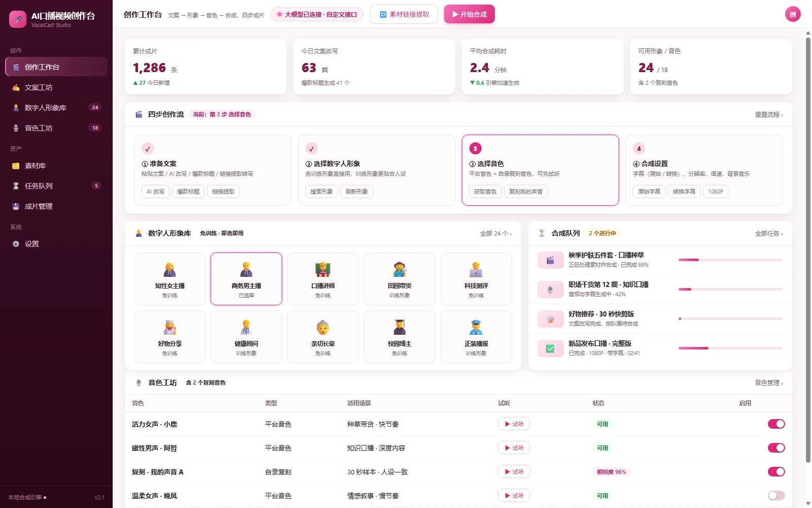Click the 四步创作流 clapperboard icon
The height and width of the screenshot is (508, 812).
(x=139, y=114)
